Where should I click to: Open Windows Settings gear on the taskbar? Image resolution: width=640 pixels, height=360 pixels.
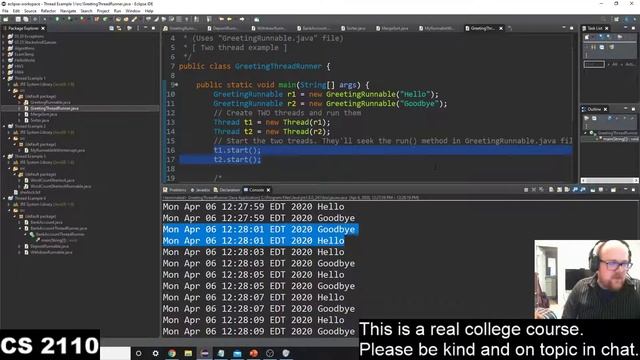point(156,353)
